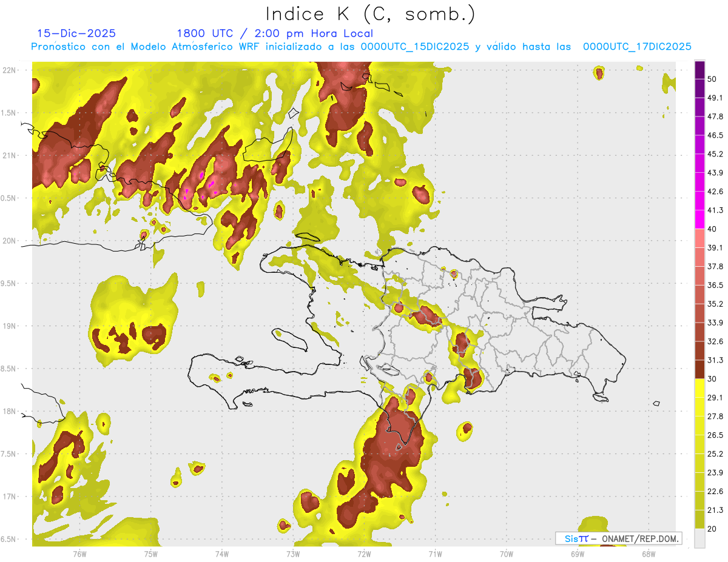The image size is (728, 562).
Task: Click the salmon colorbar segment between 40 and 39.1
Action: click(x=700, y=238)
